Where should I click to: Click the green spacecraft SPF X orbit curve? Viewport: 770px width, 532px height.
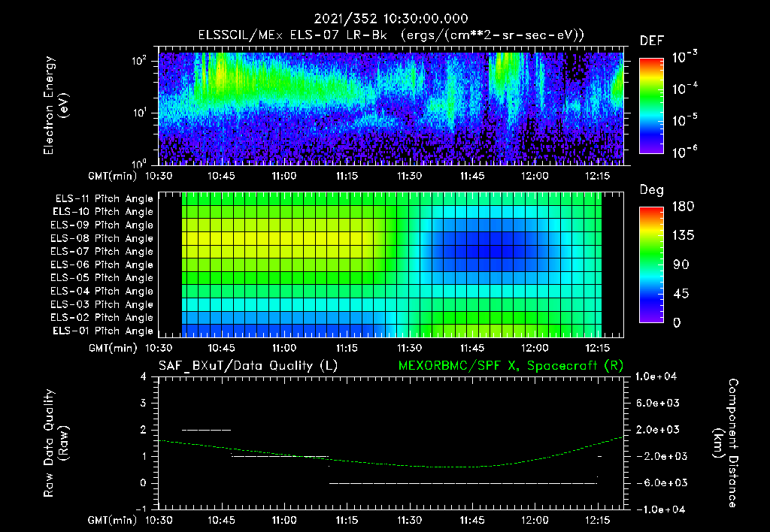click(x=391, y=464)
